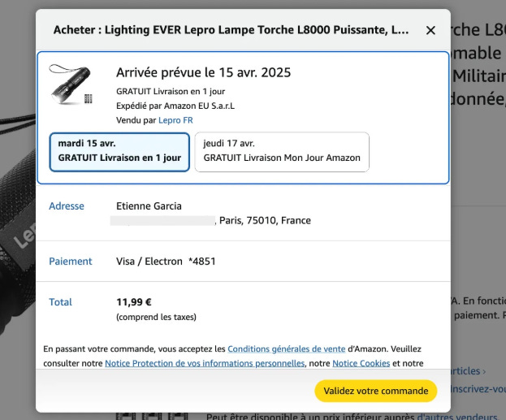
Task: Open Notice Protection de vos informations personnelles
Action: tap(205, 363)
